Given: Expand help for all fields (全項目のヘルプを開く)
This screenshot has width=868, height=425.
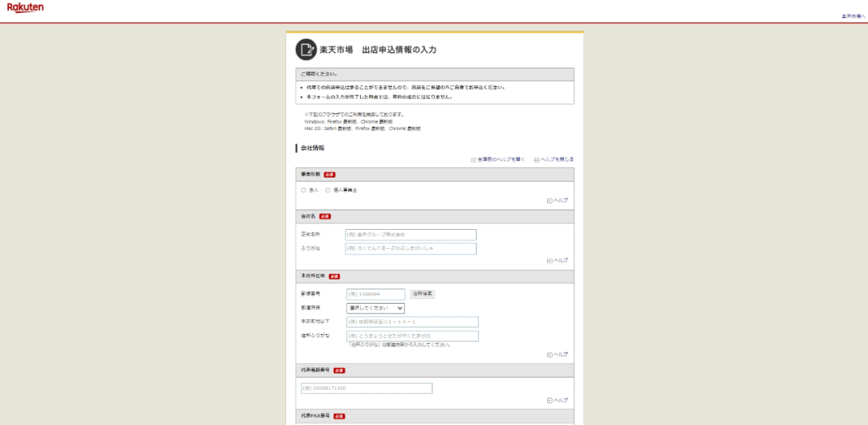Looking at the screenshot, I should (498, 159).
